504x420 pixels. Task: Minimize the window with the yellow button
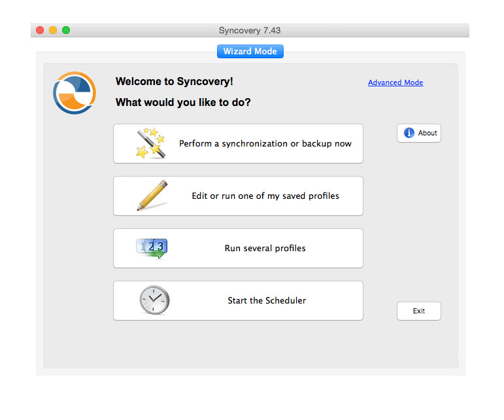(53, 30)
